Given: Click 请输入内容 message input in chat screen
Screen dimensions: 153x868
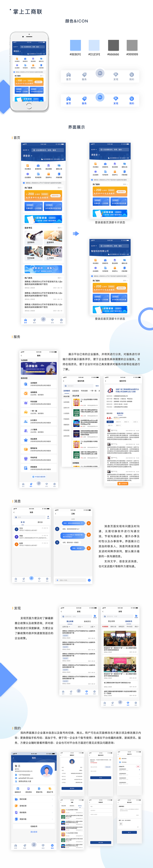Looking at the screenshot, I should [x=71, y=580].
